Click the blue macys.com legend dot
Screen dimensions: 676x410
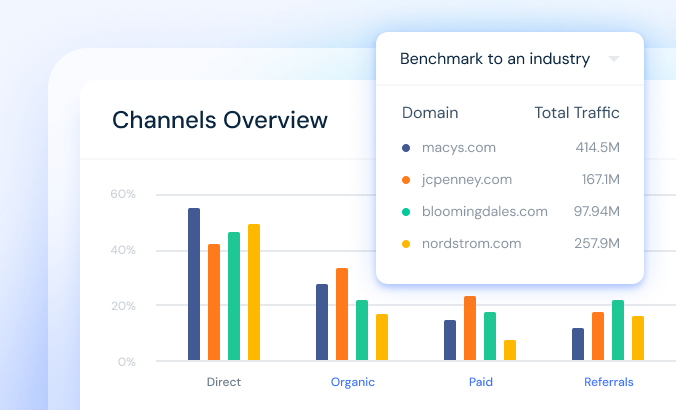(406, 148)
